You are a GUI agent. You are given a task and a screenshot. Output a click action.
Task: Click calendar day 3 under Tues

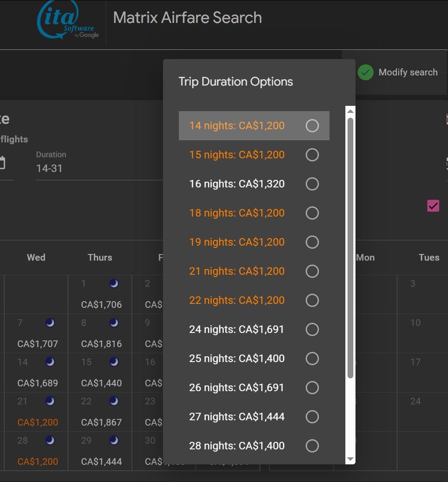point(413,284)
